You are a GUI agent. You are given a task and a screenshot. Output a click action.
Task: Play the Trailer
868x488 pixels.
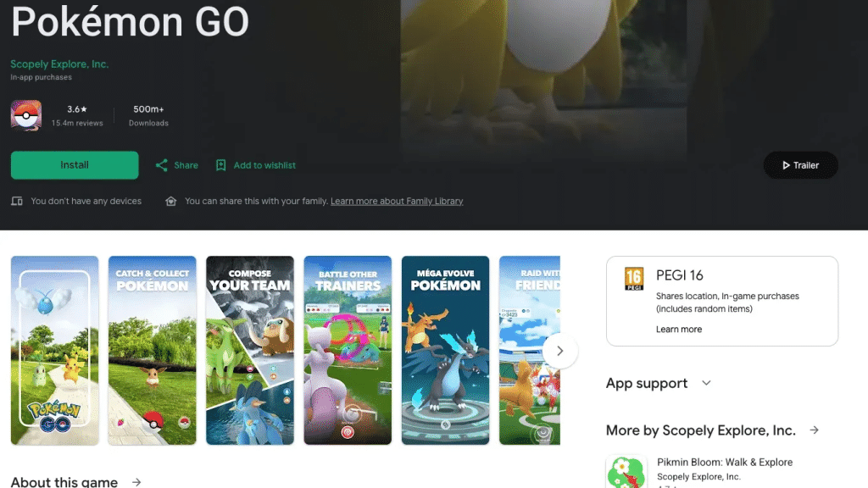pyautogui.click(x=800, y=165)
